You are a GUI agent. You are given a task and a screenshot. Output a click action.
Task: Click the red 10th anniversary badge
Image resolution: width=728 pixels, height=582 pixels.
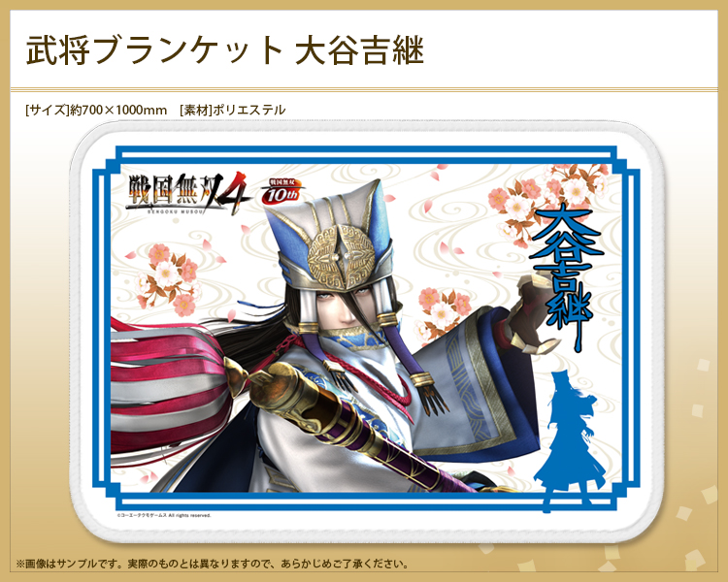281,192
